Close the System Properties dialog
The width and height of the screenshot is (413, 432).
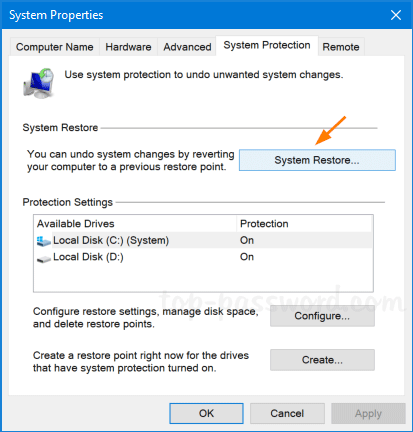(x=396, y=15)
